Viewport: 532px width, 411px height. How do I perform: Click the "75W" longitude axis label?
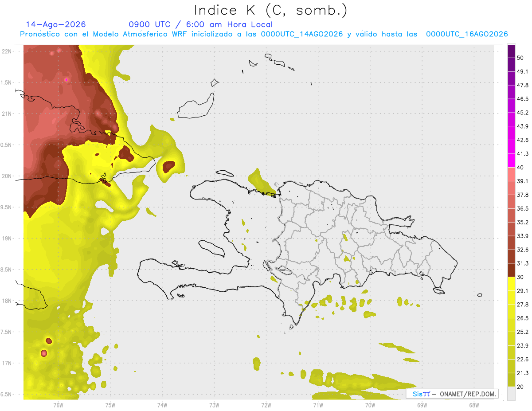coord(110,405)
